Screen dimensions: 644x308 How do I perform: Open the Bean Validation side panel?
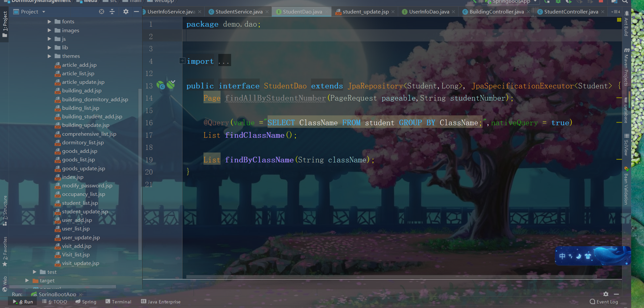pos(626,186)
